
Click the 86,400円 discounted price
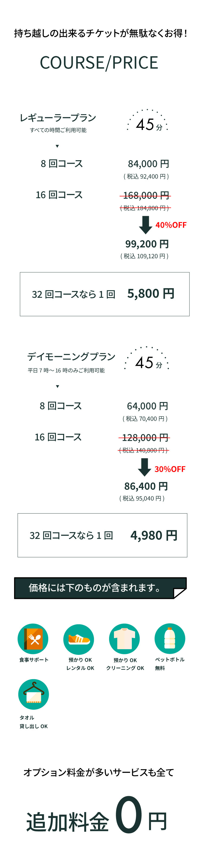(x=146, y=486)
